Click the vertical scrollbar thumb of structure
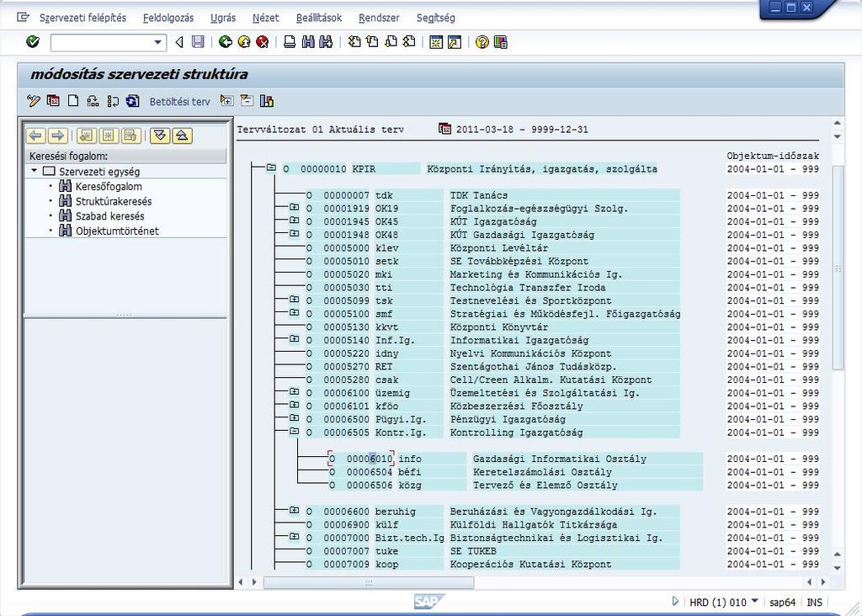Image resolution: width=862 pixels, height=616 pixels. point(838,268)
